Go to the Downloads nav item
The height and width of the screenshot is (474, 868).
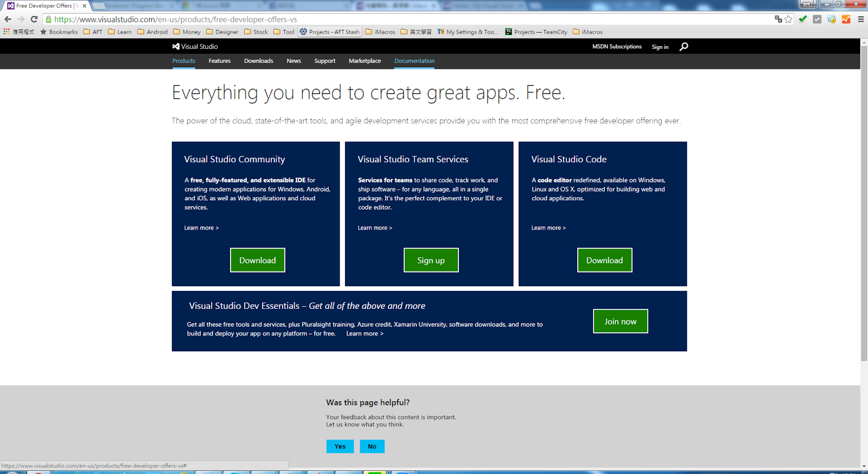point(259,61)
